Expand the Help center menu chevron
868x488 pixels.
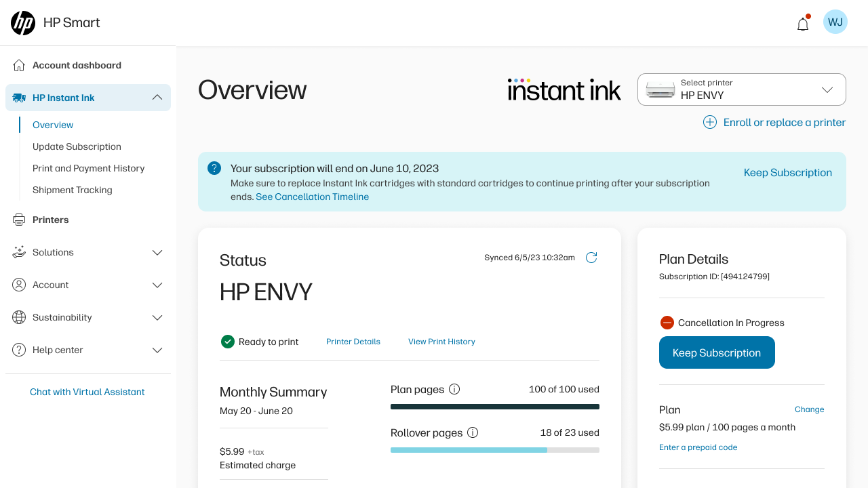click(x=157, y=350)
